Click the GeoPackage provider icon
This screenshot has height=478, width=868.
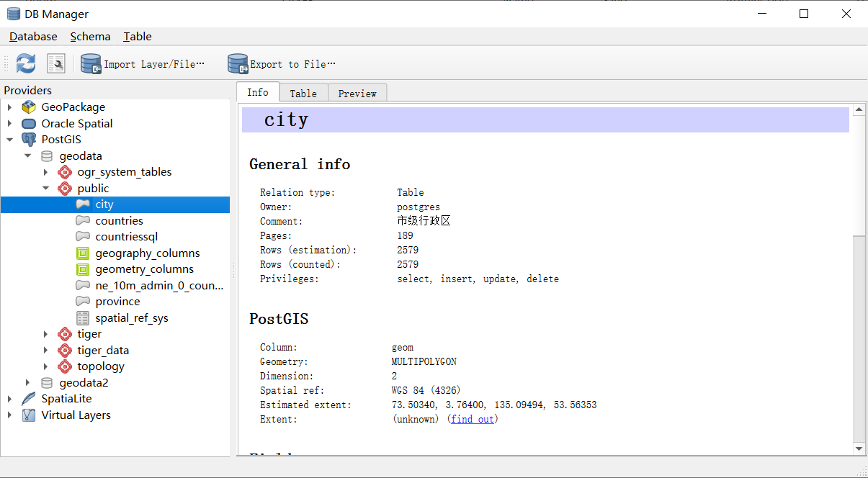[x=29, y=107]
